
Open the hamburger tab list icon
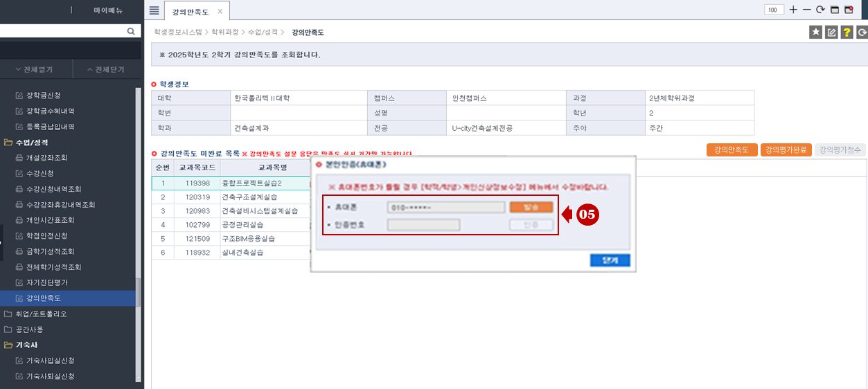click(154, 10)
